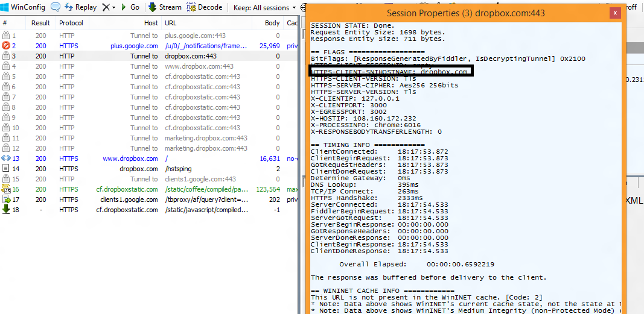This screenshot has width=644, height=314.
Task: Click the Replay arrows icon
Action: (x=69, y=7)
